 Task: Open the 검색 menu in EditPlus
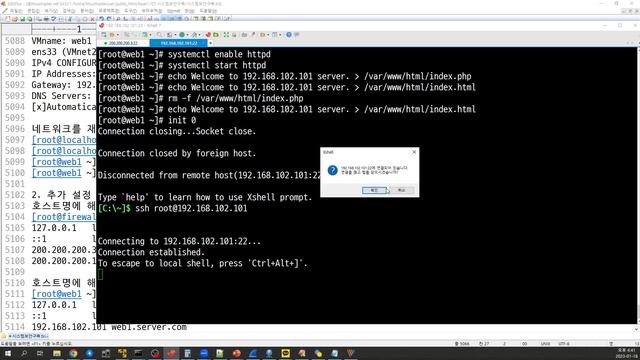(x=69, y=11)
